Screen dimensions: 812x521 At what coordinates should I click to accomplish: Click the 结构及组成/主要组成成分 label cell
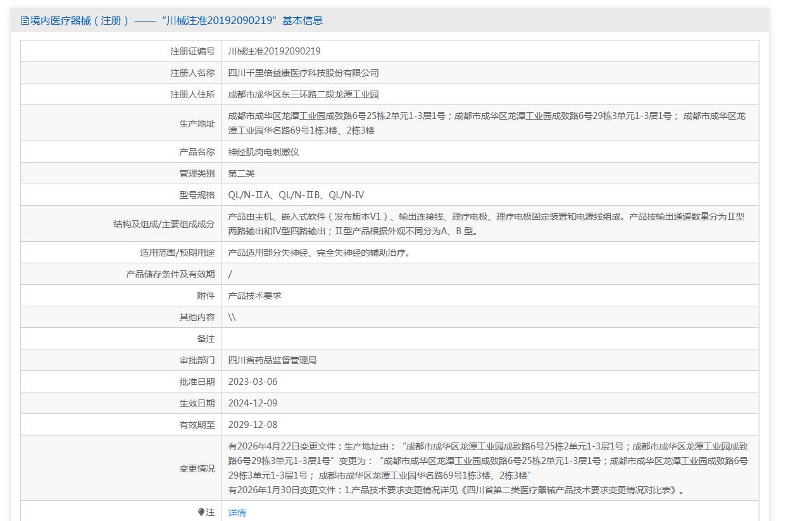tap(121, 224)
